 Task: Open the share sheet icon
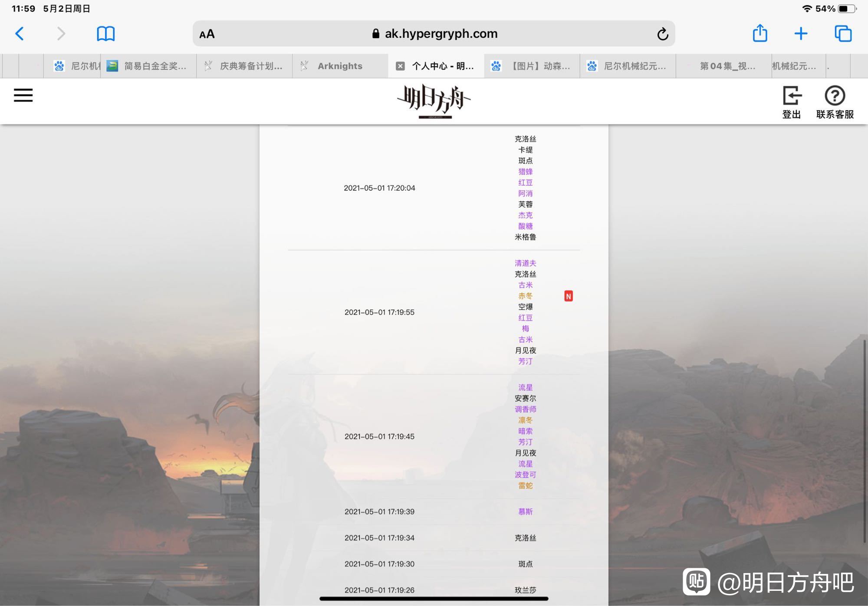[x=760, y=33]
